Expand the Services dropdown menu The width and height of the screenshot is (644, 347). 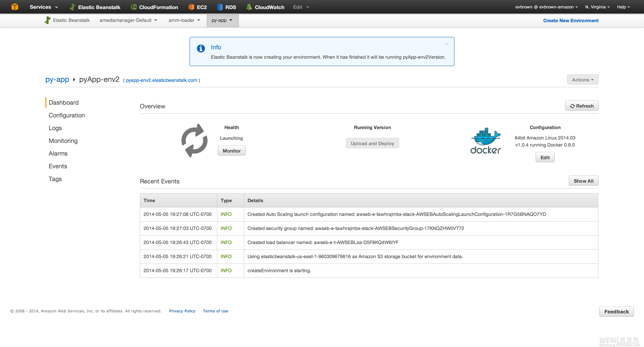point(44,7)
